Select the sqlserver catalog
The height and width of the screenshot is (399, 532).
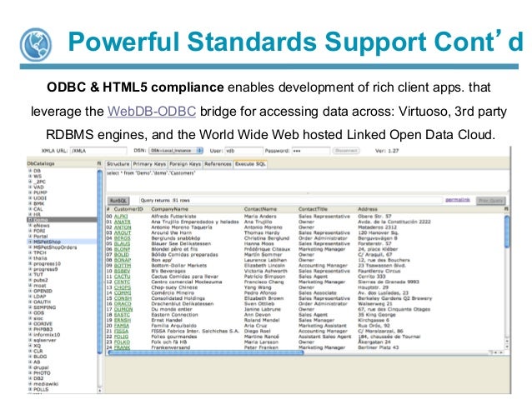click(45, 340)
